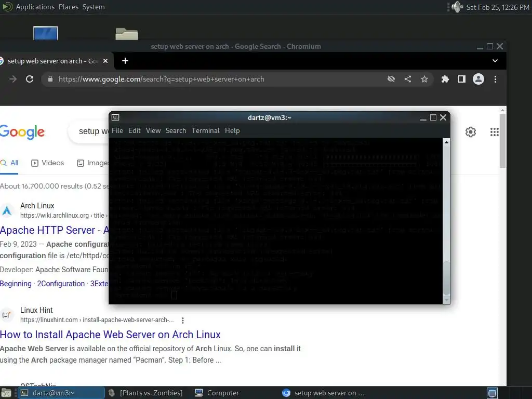Click the Arch Linux result favicon
Viewport: 532px width, 399px height.
click(7, 210)
